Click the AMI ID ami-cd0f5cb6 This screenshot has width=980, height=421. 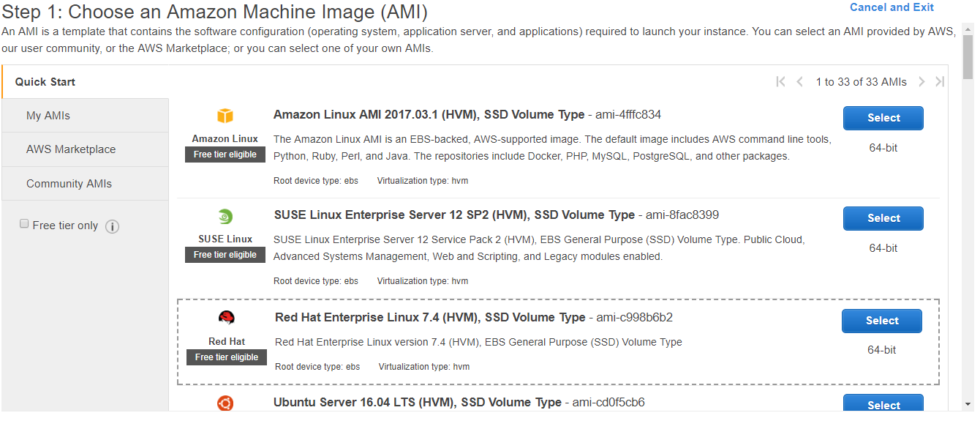[608, 402]
